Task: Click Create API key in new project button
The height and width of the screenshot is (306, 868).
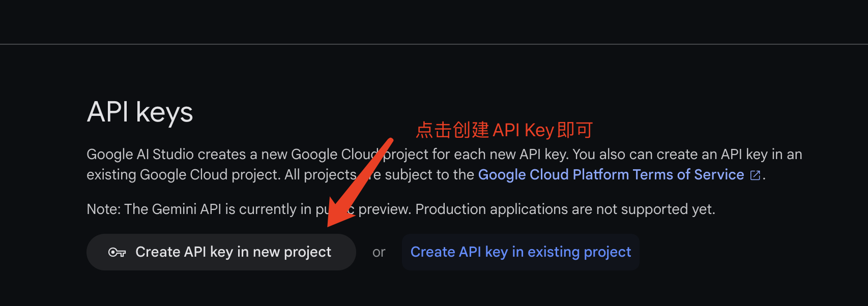Action: coord(221,252)
